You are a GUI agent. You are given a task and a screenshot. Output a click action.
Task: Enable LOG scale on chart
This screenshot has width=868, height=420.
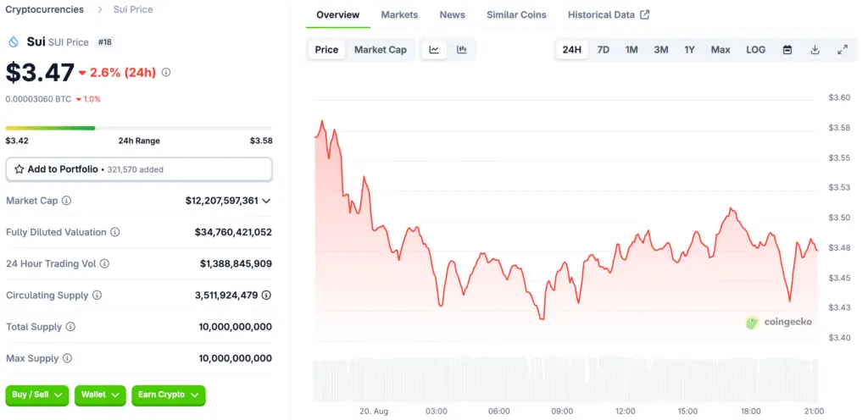click(x=755, y=50)
